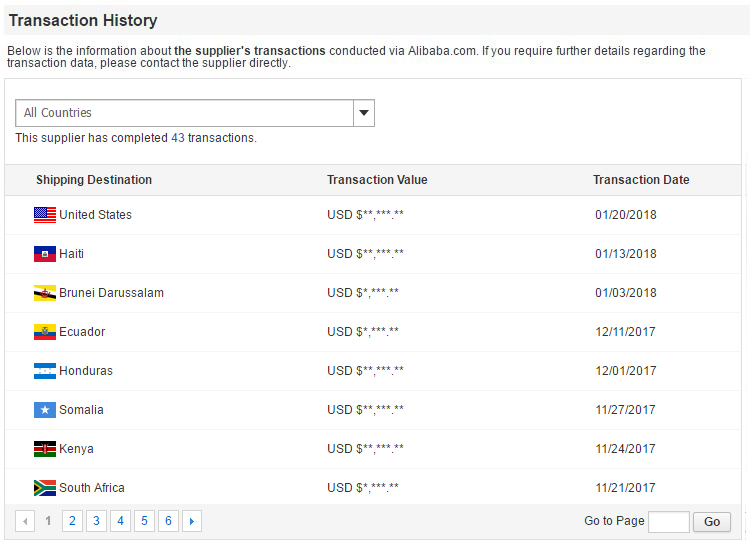Click the Honduras flag icon
The height and width of the screenshot is (540, 750).
[x=44, y=371]
